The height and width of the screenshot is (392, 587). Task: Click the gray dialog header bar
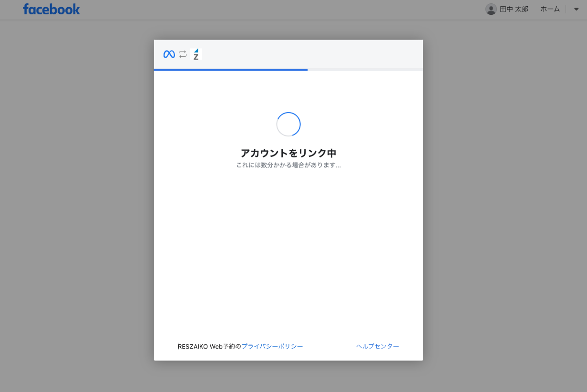310,54
